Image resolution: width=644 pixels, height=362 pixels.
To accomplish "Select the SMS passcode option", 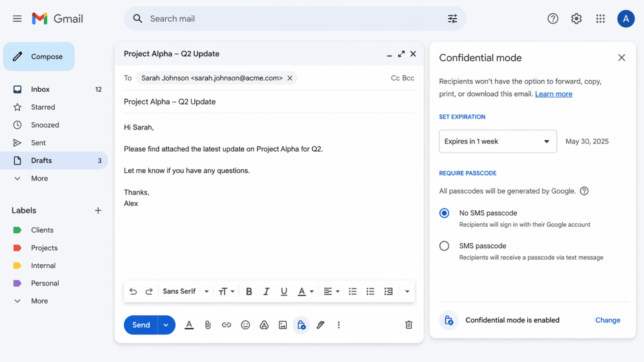I will 444,246.
